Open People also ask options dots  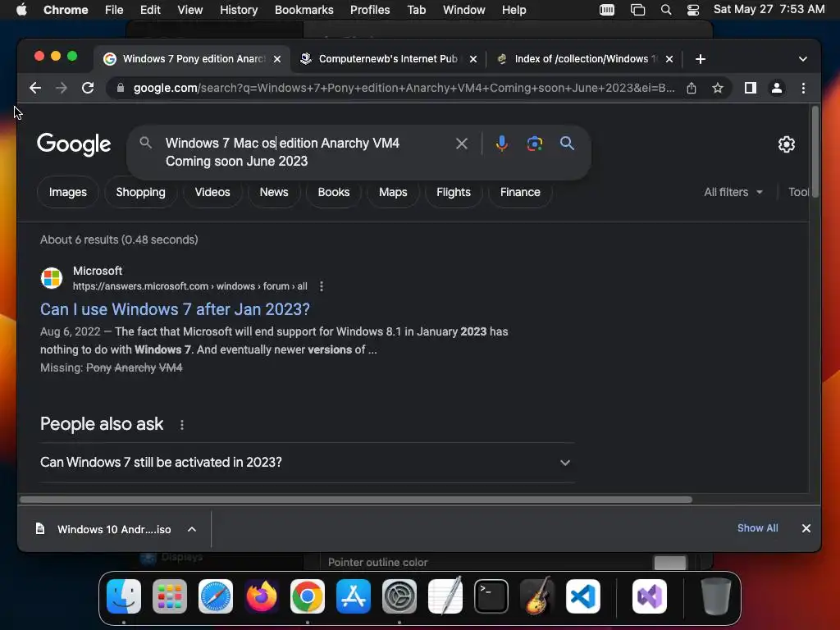click(x=182, y=425)
